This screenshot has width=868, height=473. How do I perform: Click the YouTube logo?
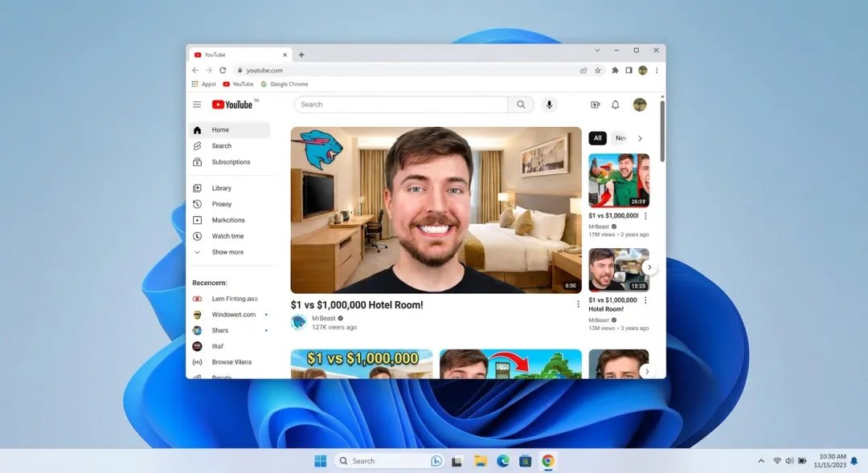[x=233, y=104]
